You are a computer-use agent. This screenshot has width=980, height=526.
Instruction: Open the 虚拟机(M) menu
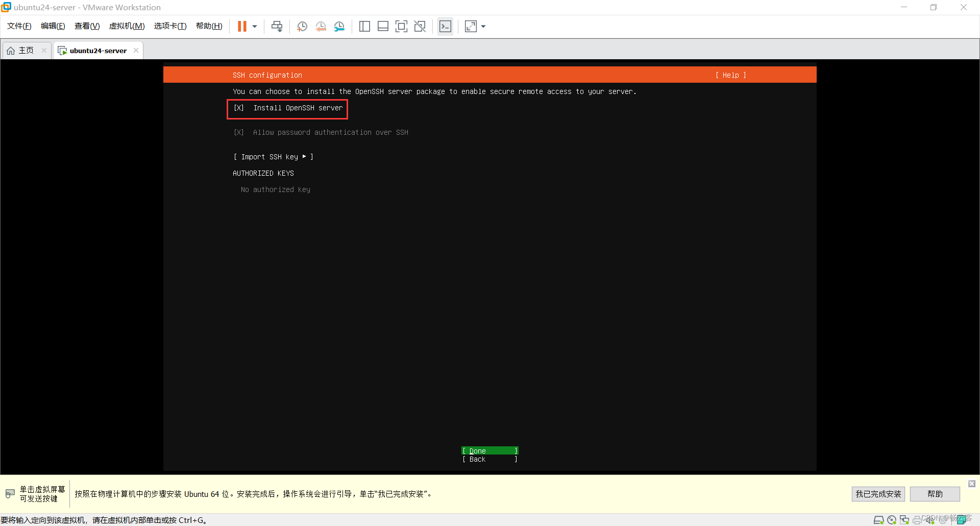point(127,26)
